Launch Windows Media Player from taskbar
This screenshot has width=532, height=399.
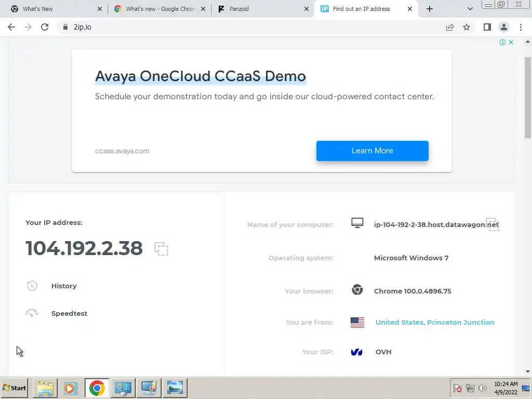tap(71, 388)
